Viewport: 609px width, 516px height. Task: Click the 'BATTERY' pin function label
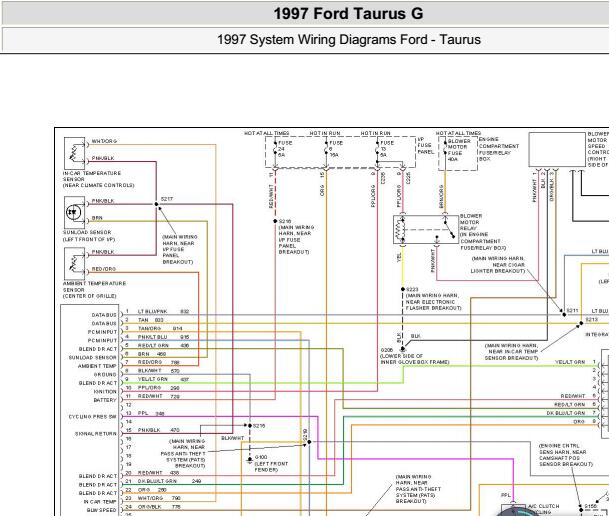[105, 400]
